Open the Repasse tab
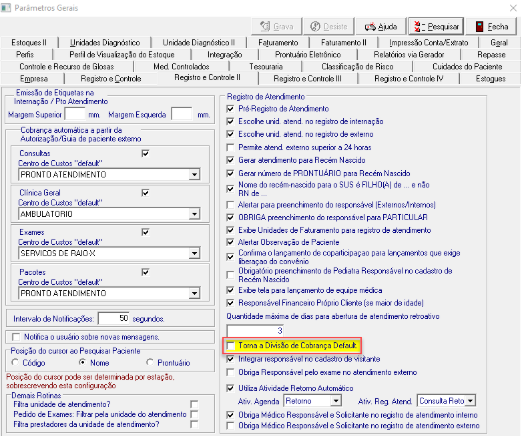The image size is (521, 436). tap(491, 55)
